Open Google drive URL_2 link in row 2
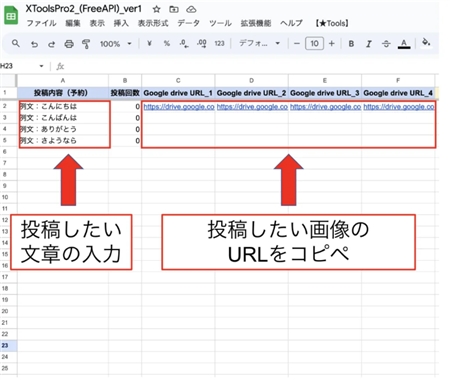The image size is (450, 380). (252, 107)
